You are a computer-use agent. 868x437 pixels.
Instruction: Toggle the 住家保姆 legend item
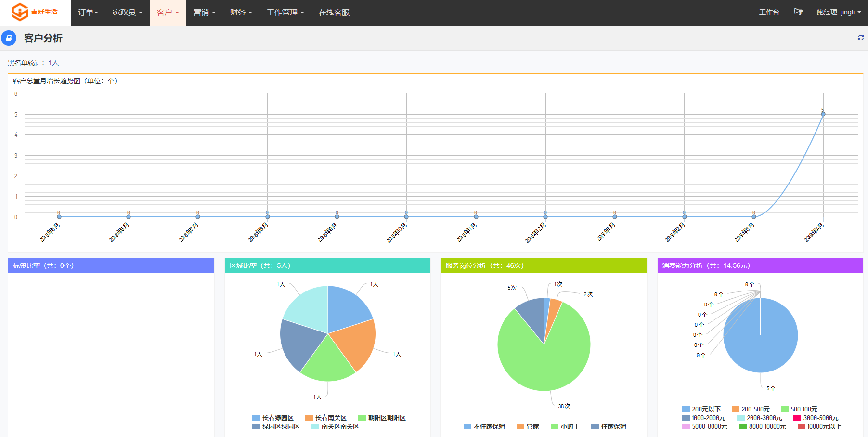coord(609,426)
